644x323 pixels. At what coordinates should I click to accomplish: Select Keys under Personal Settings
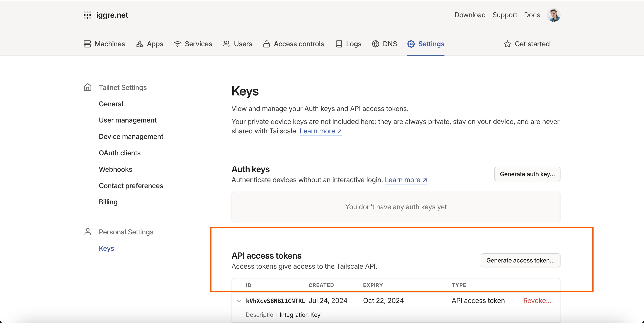point(106,248)
